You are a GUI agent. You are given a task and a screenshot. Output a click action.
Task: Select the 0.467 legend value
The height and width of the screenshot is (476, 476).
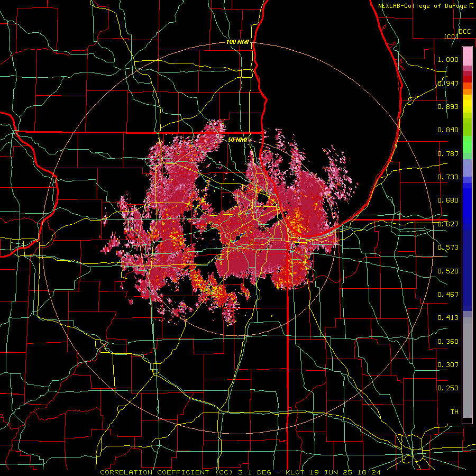point(448,295)
